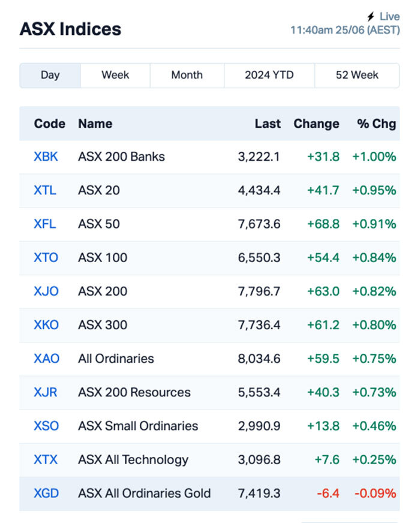420x523 pixels.
Task: Click the 5,553.4 last value
Action: tap(259, 393)
